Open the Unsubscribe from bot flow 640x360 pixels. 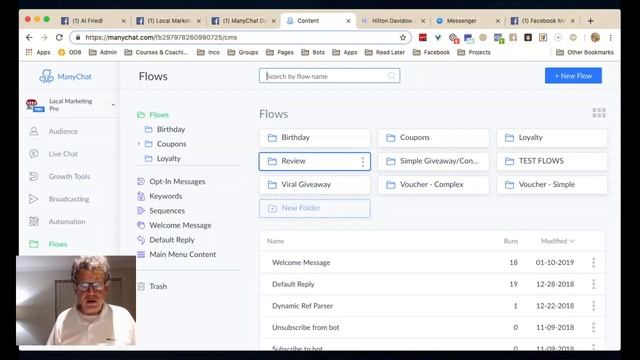coord(431,327)
